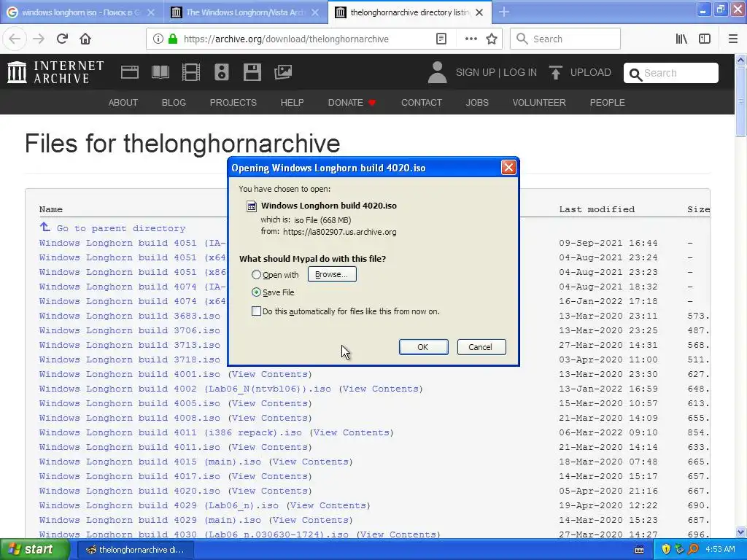Click LOG IN link
747x560 pixels.
(519, 72)
